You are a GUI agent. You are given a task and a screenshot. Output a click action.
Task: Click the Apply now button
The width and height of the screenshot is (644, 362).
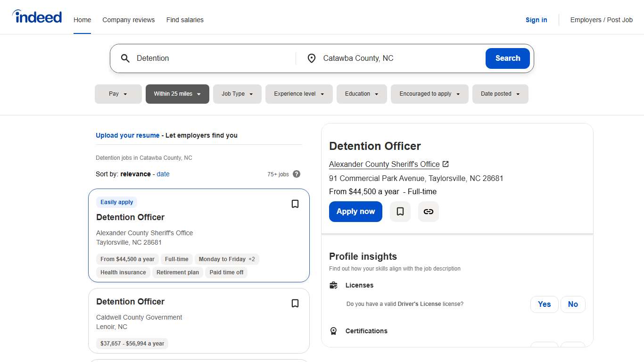tap(355, 212)
